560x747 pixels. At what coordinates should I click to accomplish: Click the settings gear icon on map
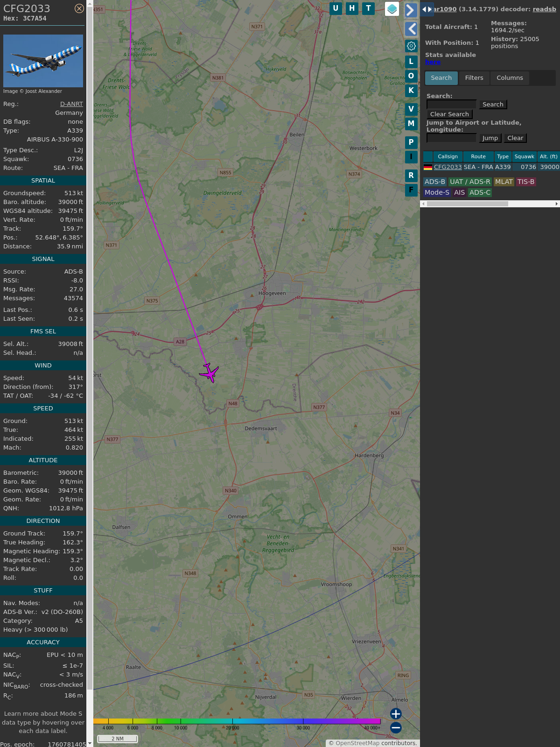click(411, 46)
